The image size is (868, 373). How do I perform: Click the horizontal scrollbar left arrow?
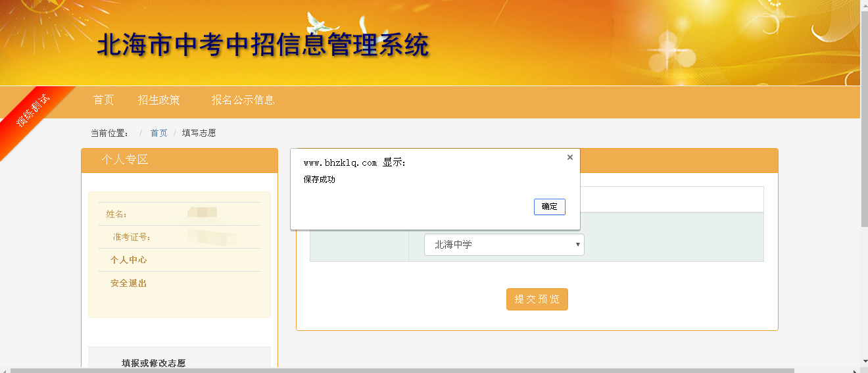(x=4, y=370)
